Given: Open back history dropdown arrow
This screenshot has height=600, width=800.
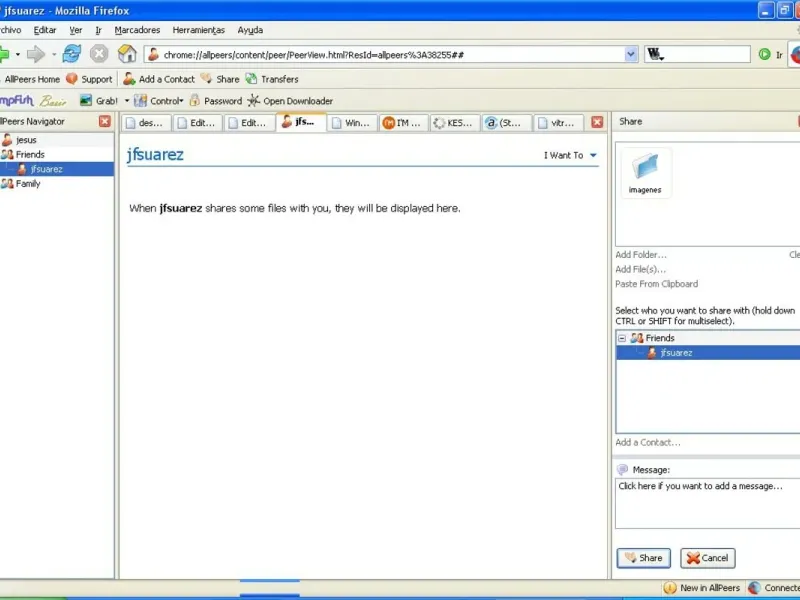Looking at the screenshot, I should click(17, 54).
